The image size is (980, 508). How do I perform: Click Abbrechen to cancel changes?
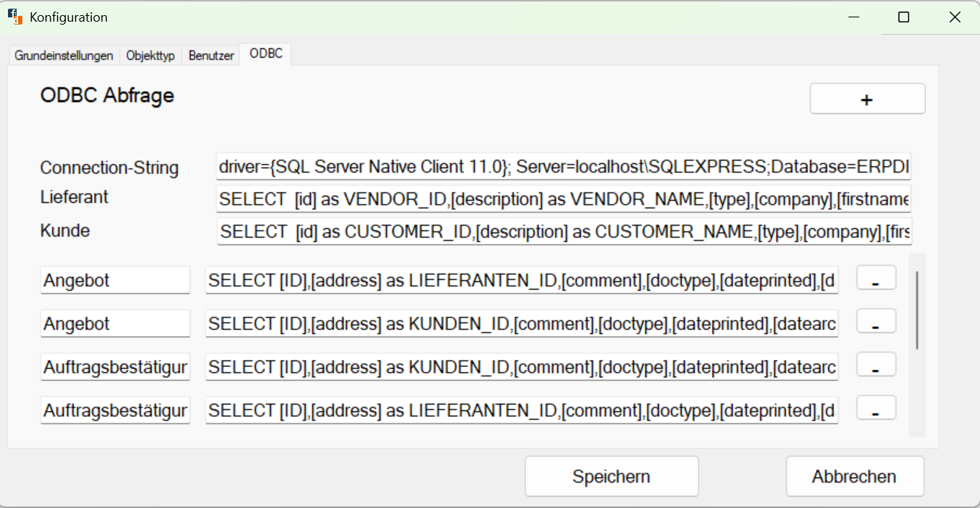point(854,475)
